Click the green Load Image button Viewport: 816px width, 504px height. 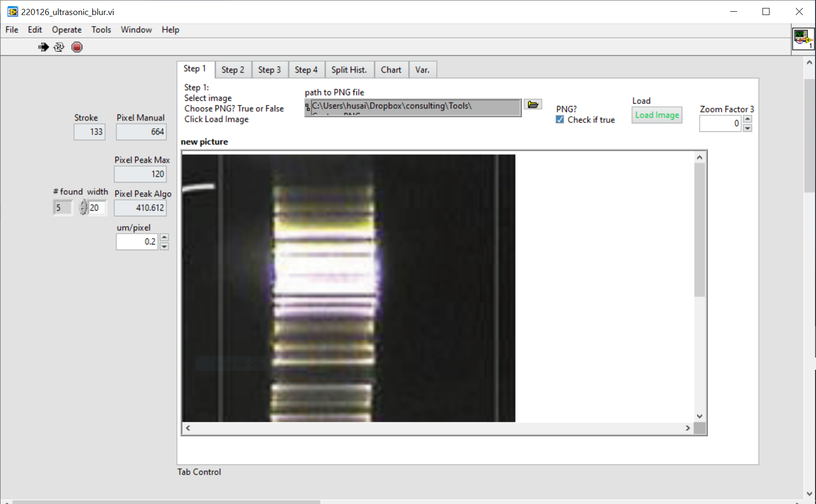click(x=657, y=115)
